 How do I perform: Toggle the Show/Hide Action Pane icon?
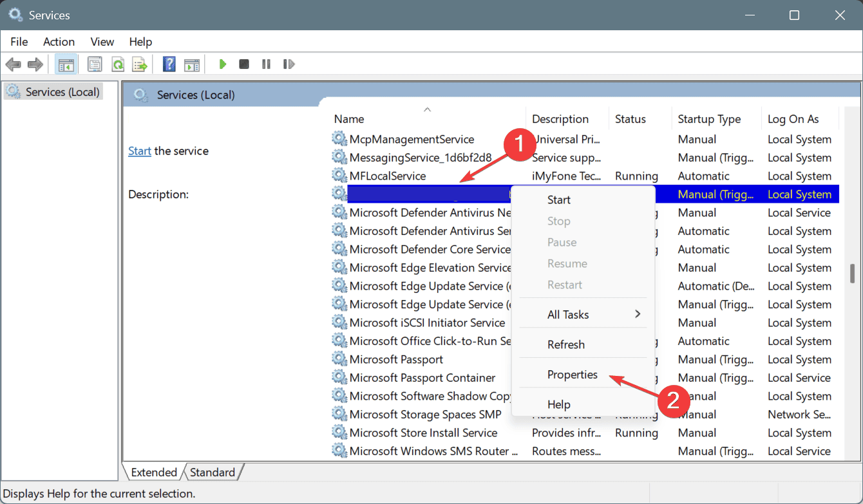pyautogui.click(x=191, y=64)
